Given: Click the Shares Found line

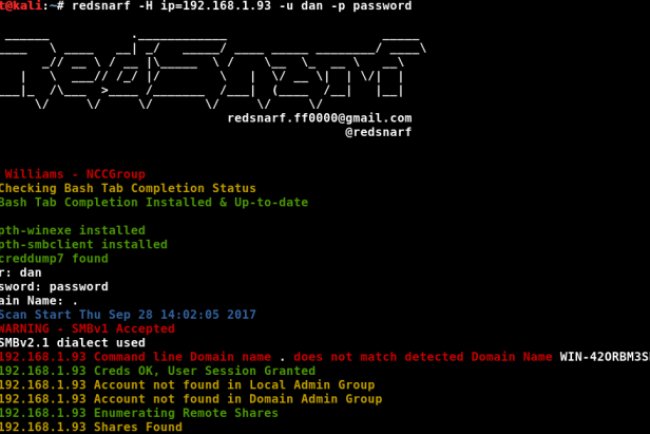Looking at the screenshot, I should (x=91, y=427).
